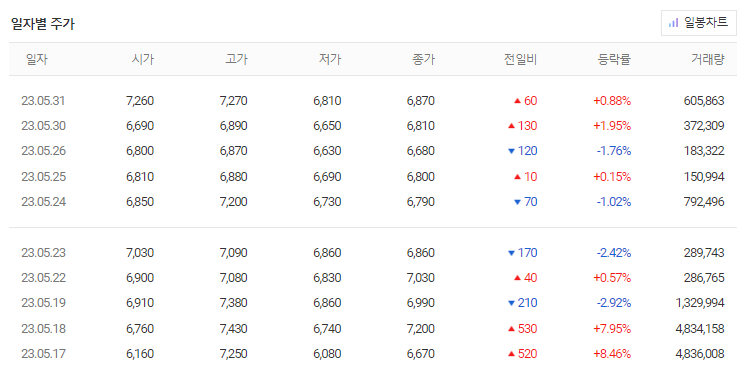This screenshot has height=379, width=746.
Task: Click the 23.05.18 date cell
Action: [x=43, y=329]
